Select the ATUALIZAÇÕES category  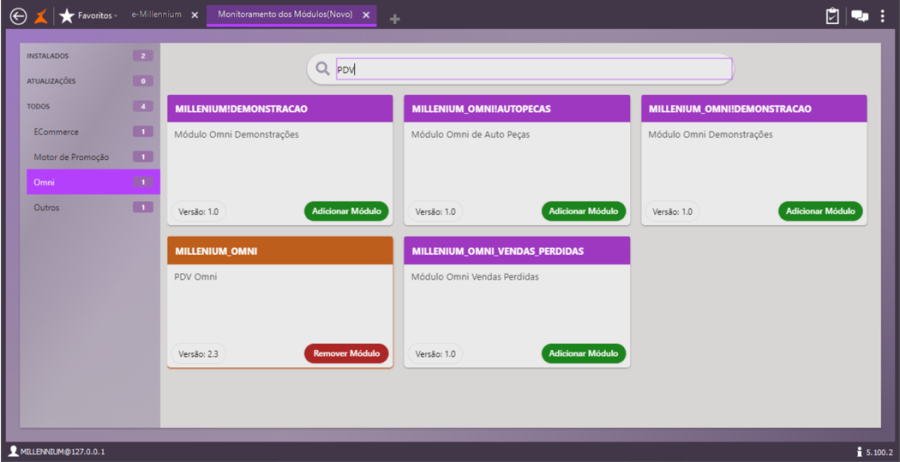coord(90,81)
